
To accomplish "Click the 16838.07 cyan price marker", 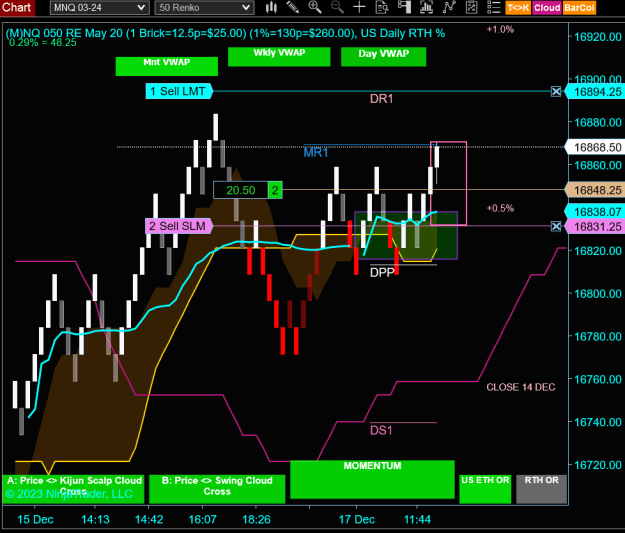I will click(x=595, y=212).
